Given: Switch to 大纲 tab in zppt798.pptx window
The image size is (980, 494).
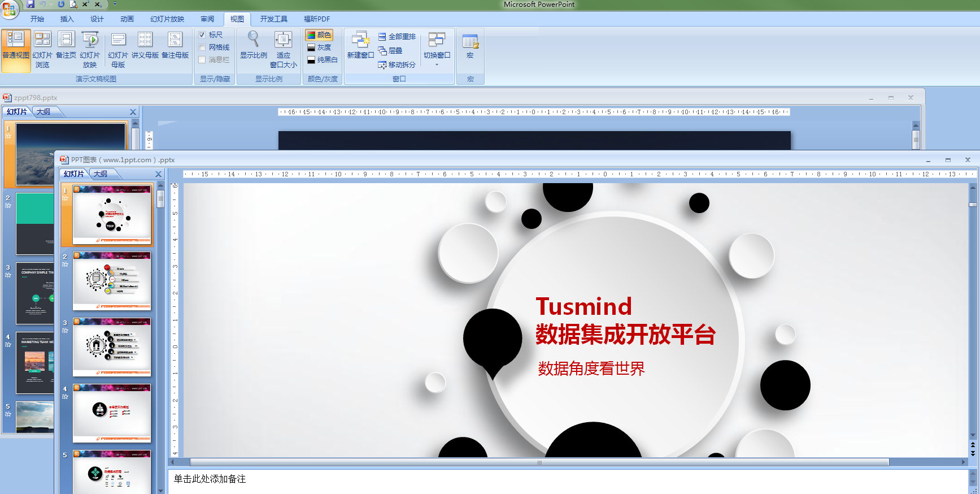Looking at the screenshot, I should (x=43, y=112).
